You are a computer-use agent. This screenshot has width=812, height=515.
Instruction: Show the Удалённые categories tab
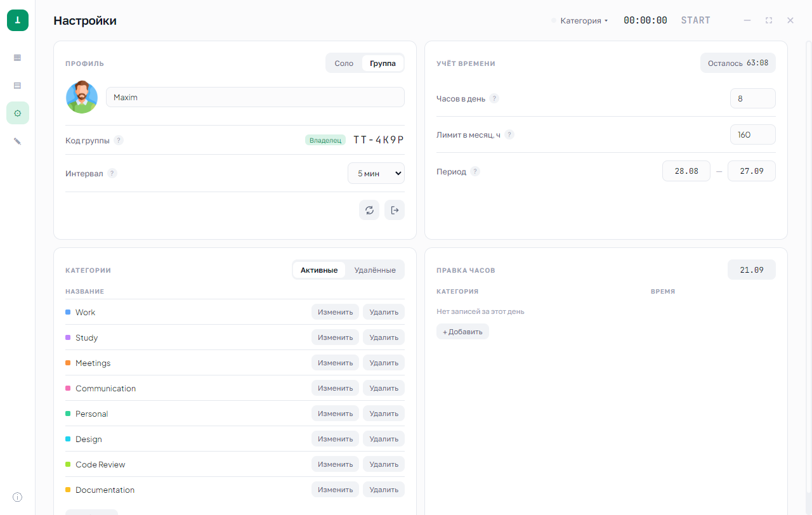point(375,270)
